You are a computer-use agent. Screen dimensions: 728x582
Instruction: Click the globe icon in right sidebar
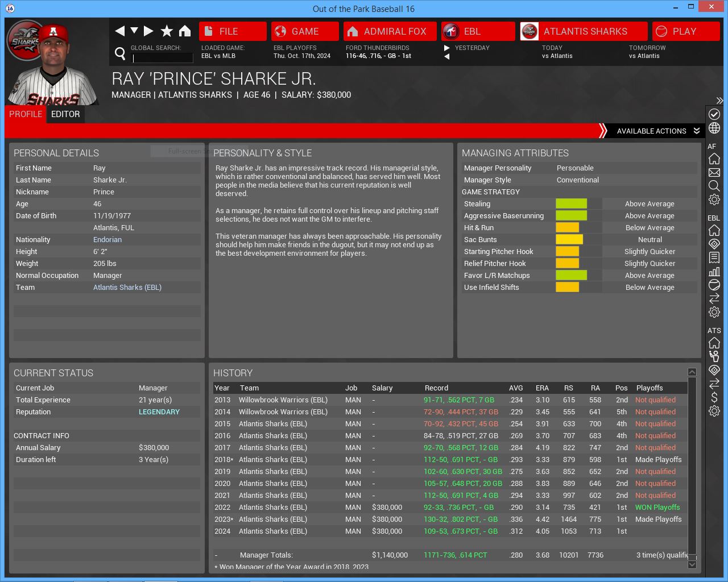tap(714, 128)
